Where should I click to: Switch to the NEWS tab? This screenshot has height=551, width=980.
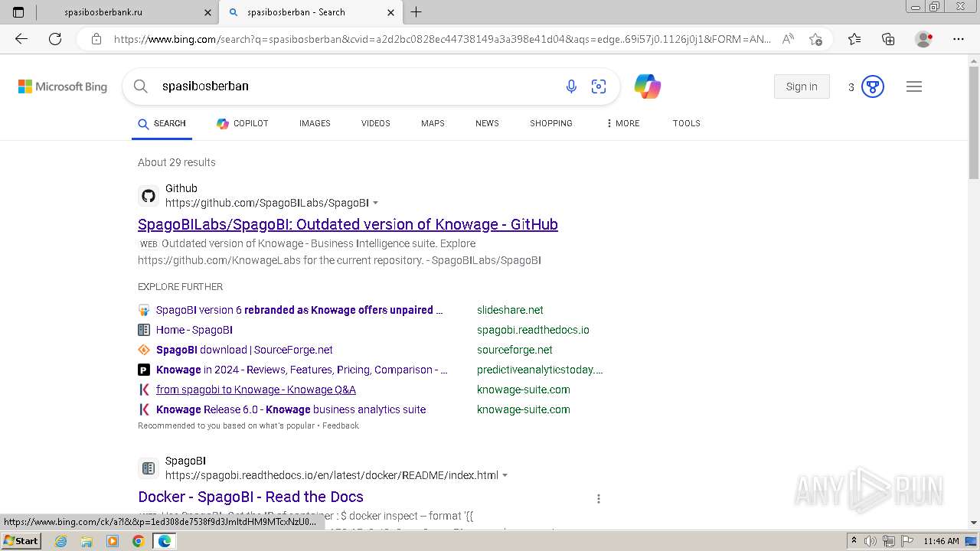coord(487,123)
